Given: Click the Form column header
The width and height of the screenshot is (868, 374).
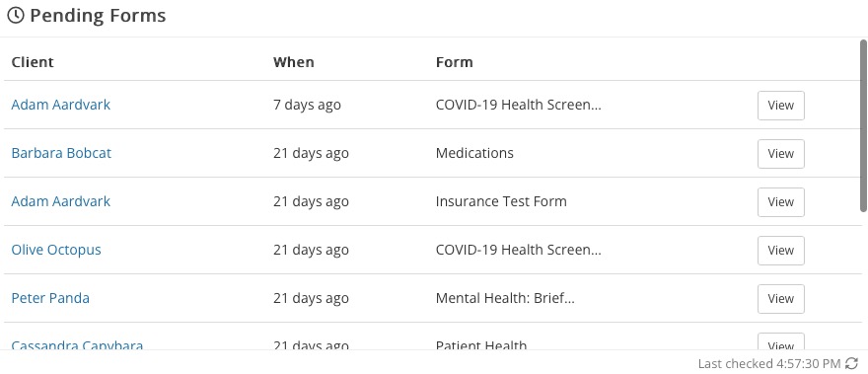Looking at the screenshot, I should (x=455, y=61).
